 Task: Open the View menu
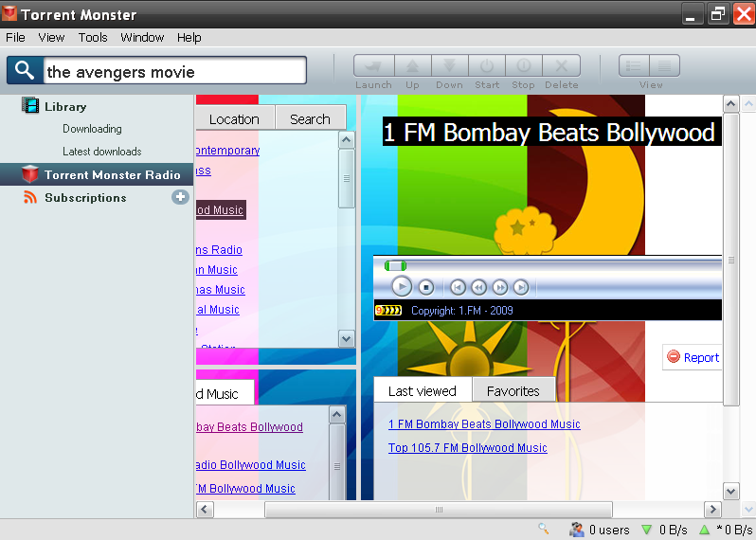coord(51,38)
